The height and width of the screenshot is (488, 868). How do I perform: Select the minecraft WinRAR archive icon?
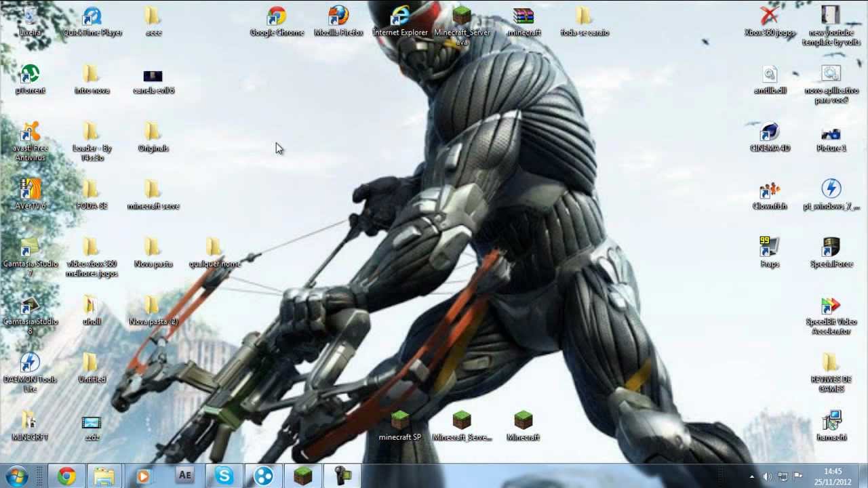524,21
